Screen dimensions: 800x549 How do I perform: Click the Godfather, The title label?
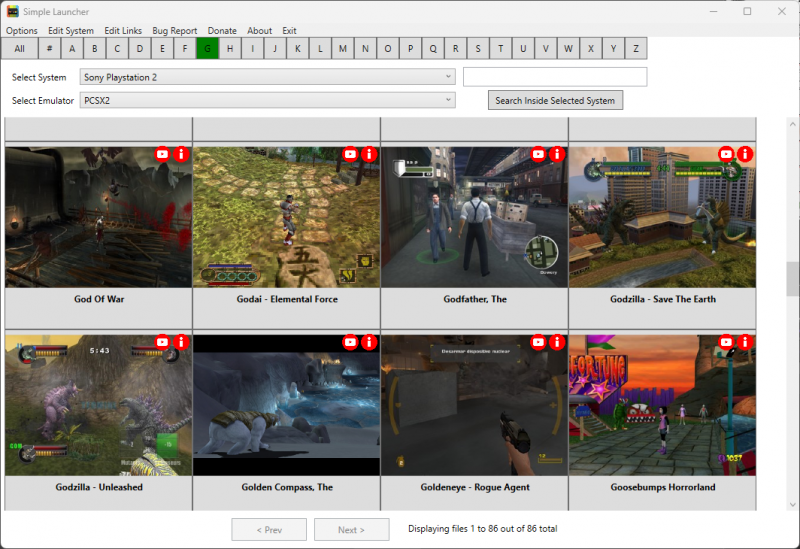(x=475, y=299)
